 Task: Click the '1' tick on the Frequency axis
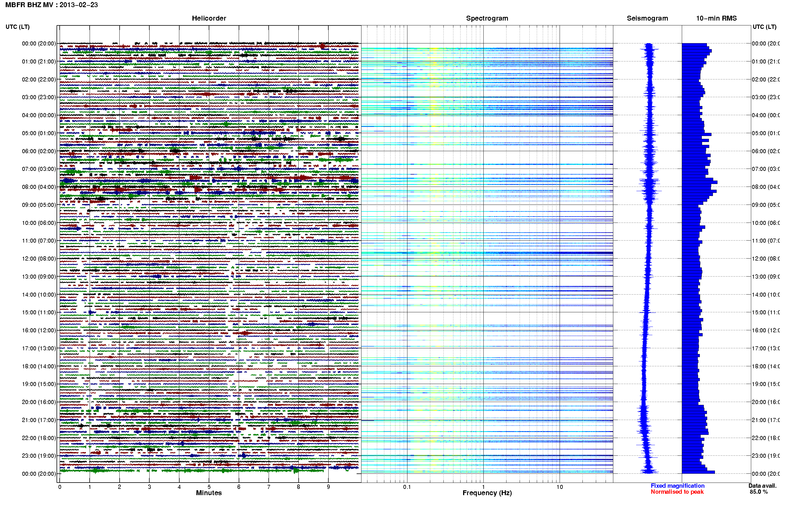pos(483,487)
